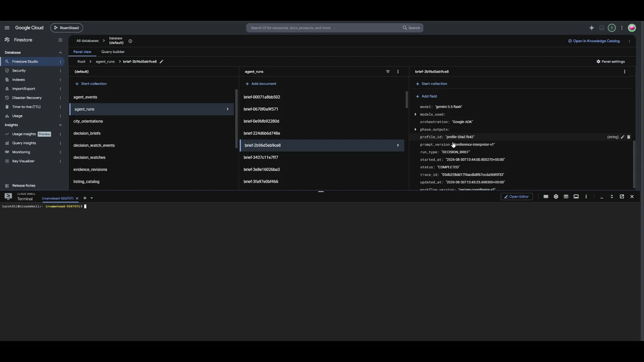Open Release Notes link
The height and width of the screenshot is (362, 644).
pyautogui.click(x=23, y=185)
